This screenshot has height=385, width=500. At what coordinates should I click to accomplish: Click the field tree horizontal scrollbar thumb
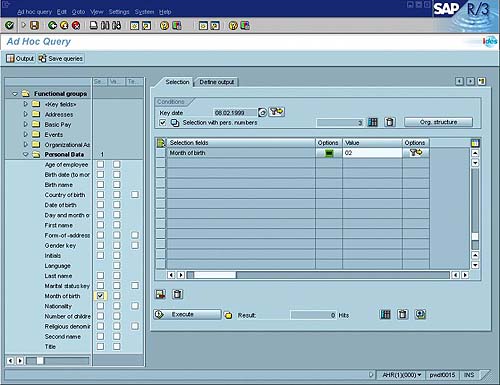pos(40,361)
